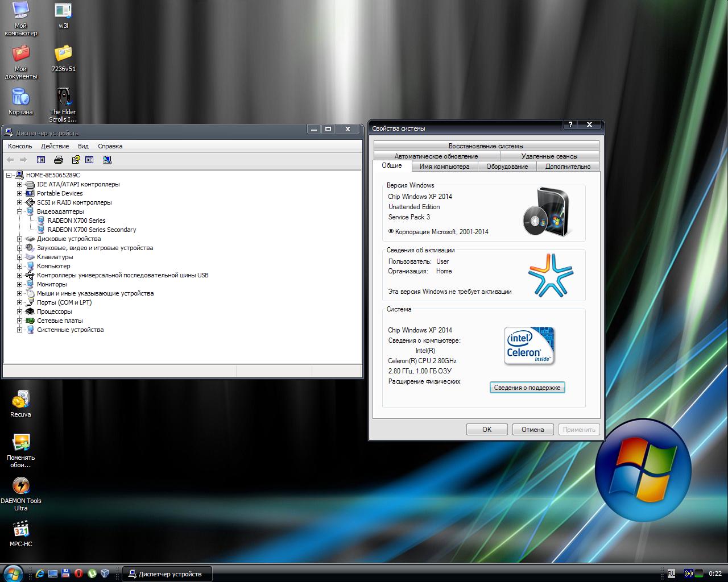Launch uTorrent from quick launch bar
Screen dimensions: 728x582
coord(92,573)
